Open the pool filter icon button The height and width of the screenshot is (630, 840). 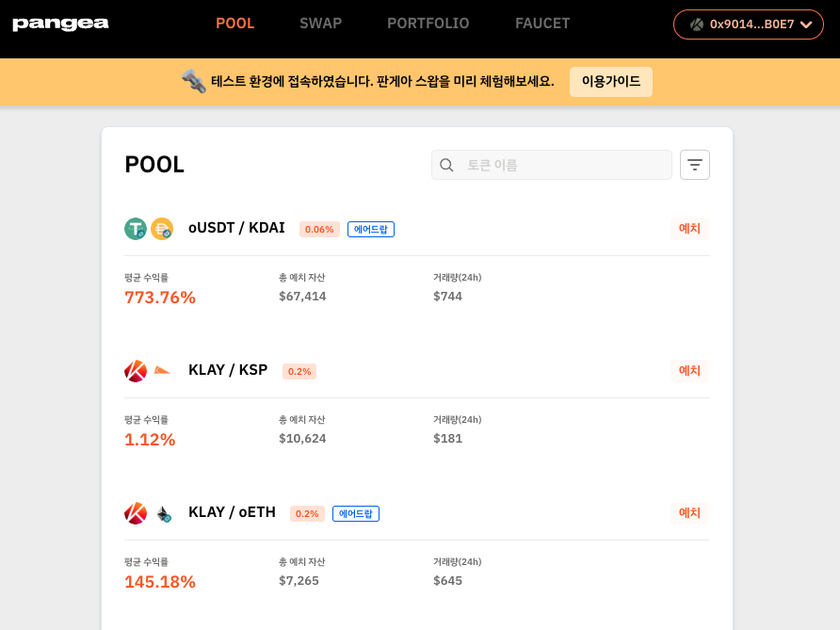click(x=694, y=165)
